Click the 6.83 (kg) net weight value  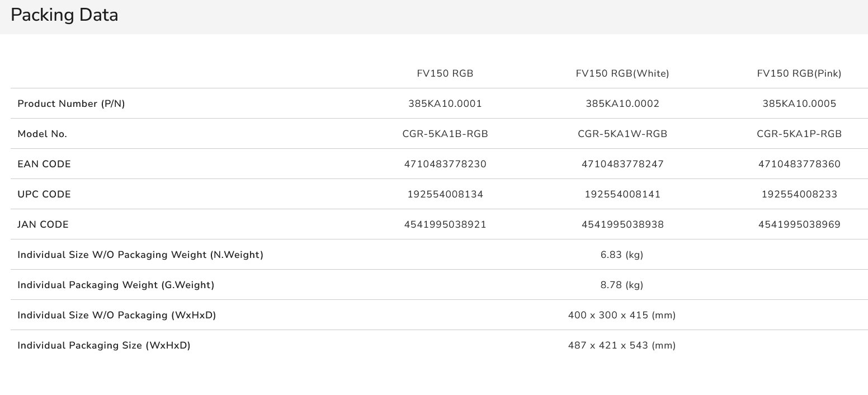622,255
